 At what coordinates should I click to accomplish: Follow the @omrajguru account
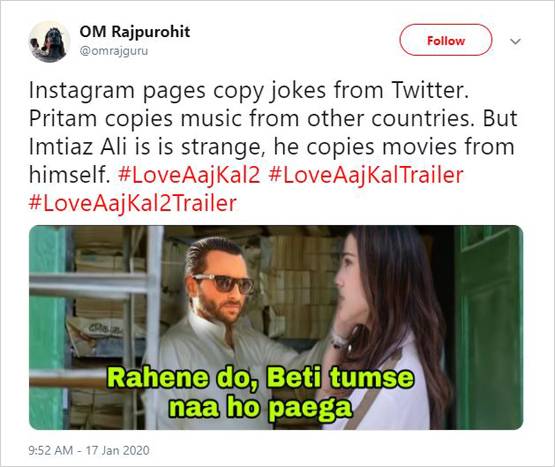(x=446, y=40)
